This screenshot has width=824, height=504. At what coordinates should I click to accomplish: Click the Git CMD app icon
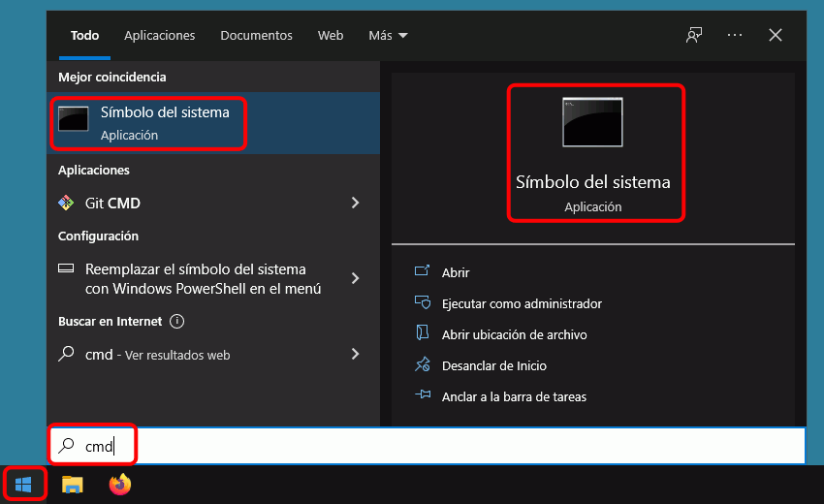pos(66,203)
